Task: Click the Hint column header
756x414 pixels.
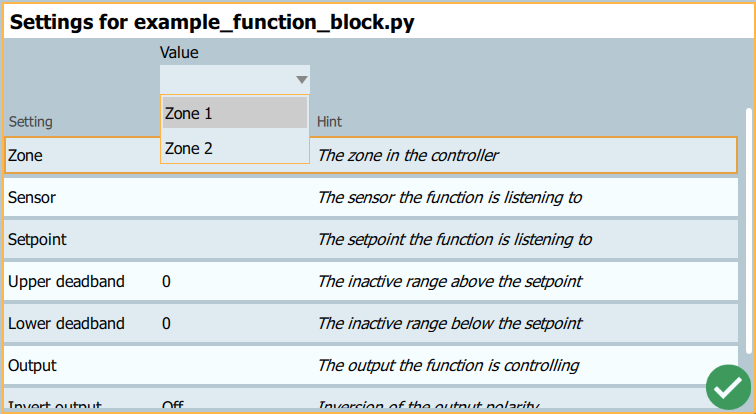Action: coord(330,122)
